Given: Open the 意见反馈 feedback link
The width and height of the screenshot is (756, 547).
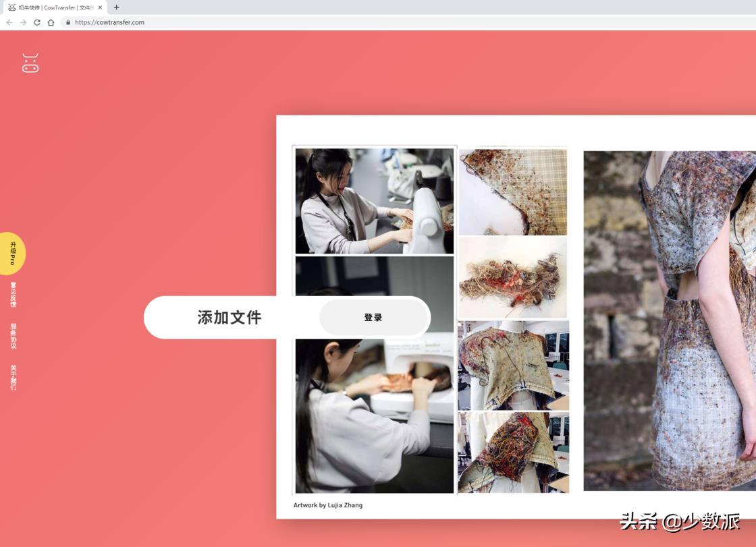Looking at the screenshot, I should coord(13,295).
